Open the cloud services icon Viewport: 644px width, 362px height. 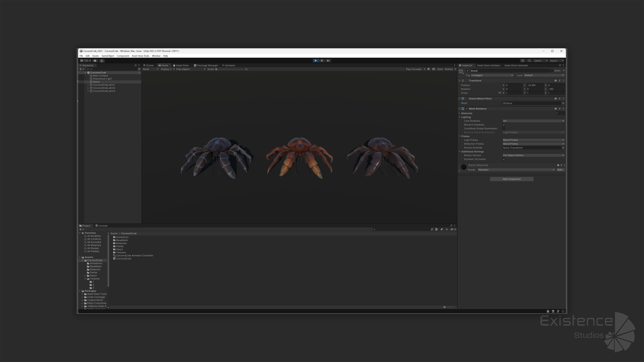pyautogui.click(x=95, y=61)
